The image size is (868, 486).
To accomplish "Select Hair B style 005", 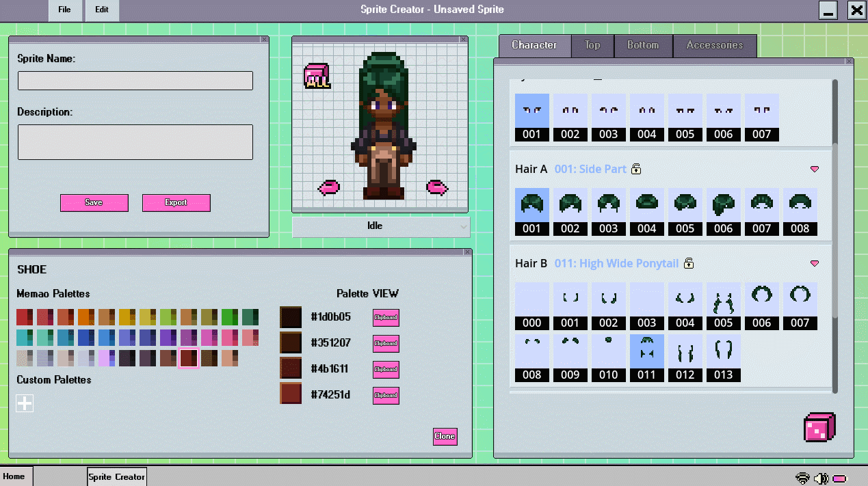I will [x=724, y=306].
